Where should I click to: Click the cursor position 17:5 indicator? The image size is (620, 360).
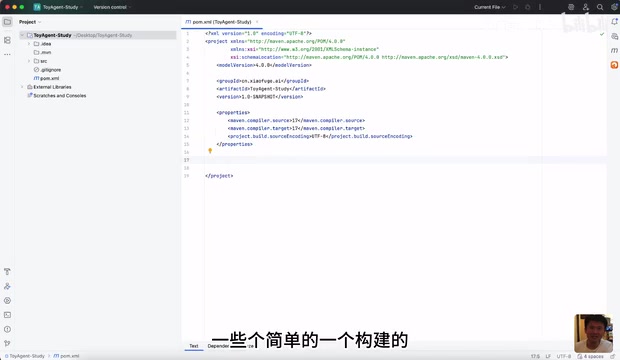(x=535, y=356)
